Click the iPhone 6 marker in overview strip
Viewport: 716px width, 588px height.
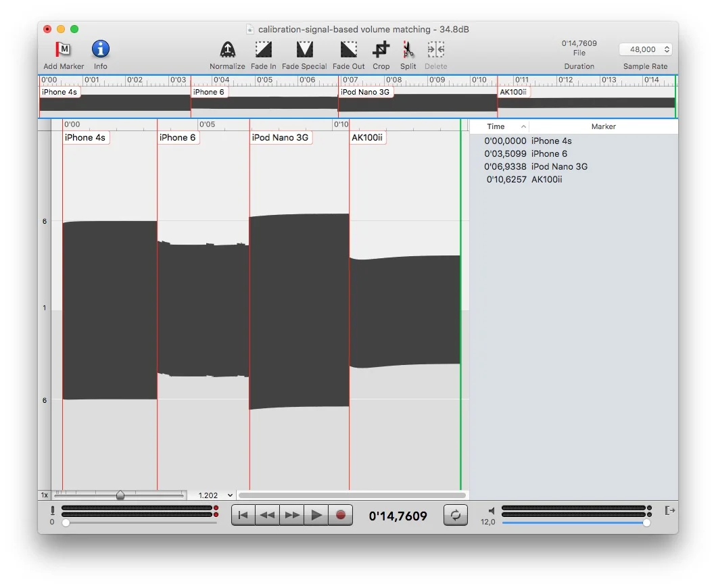pyautogui.click(x=209, y=92)
